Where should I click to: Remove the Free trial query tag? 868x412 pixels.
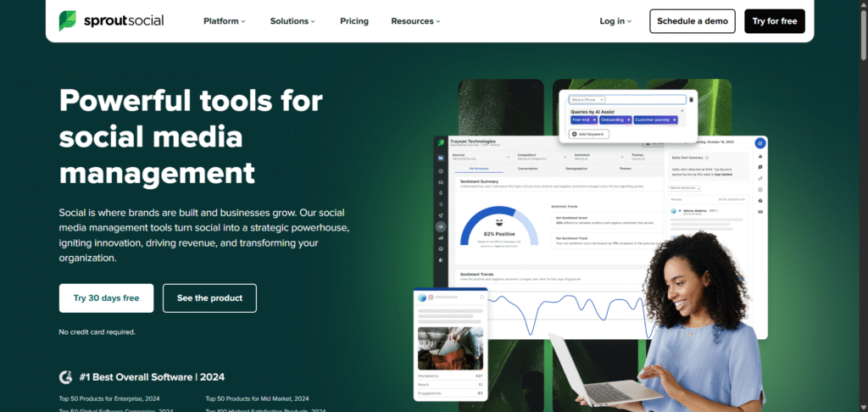(594, 120)
